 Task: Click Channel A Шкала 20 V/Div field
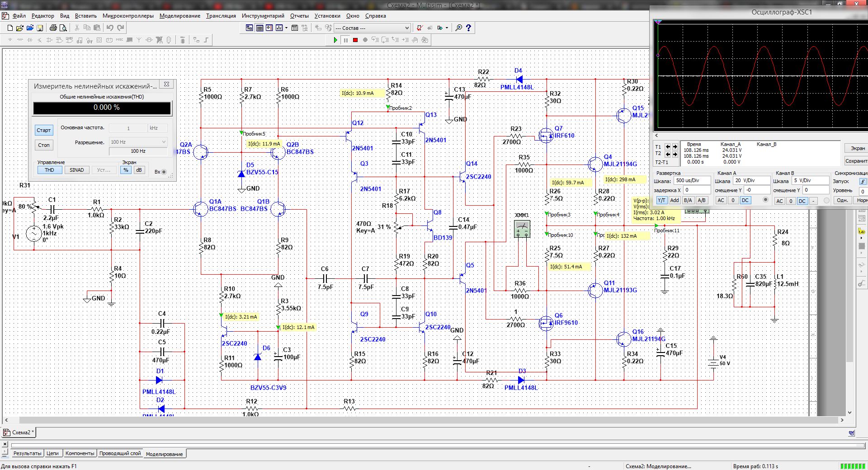click(751, 180)
